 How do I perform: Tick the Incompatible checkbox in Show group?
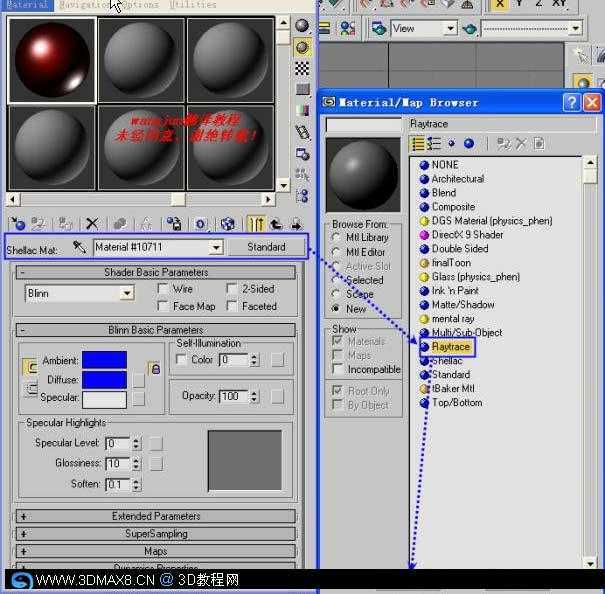click(x=337, y=369)
